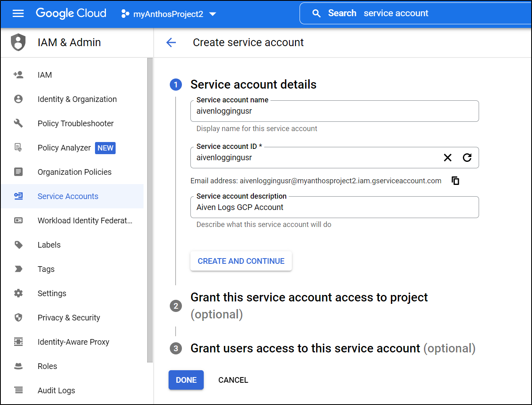Click the Identity-Aware Proxy icon
This screenshot has height=405, width=532.
pyautogui.click(x=18, y=342)
